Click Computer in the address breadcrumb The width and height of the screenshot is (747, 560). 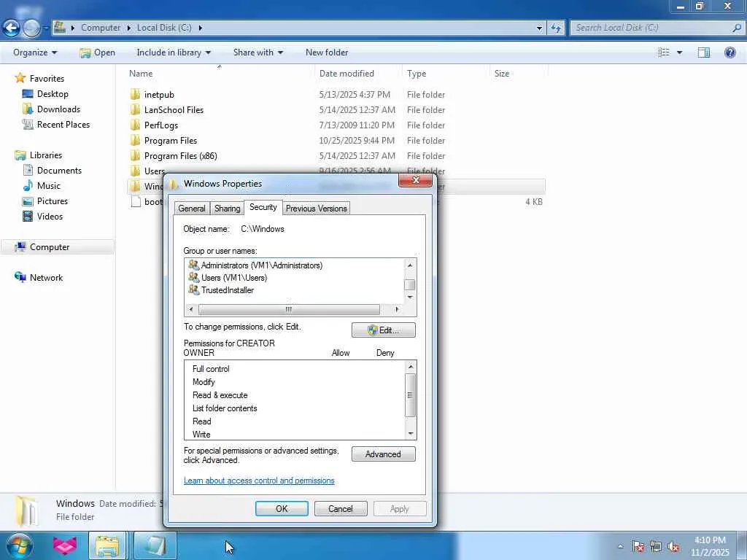pyautogui.click(x=101, y=28)
